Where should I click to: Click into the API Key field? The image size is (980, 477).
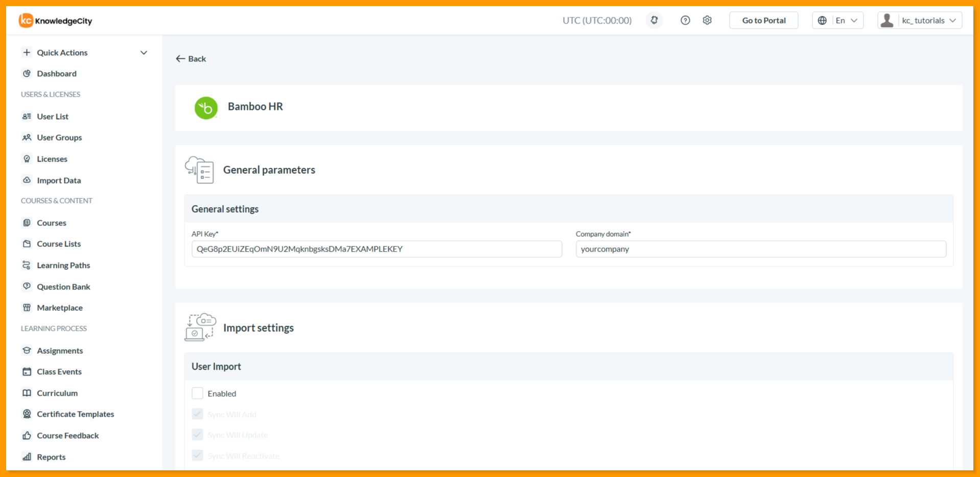(377, 249)
